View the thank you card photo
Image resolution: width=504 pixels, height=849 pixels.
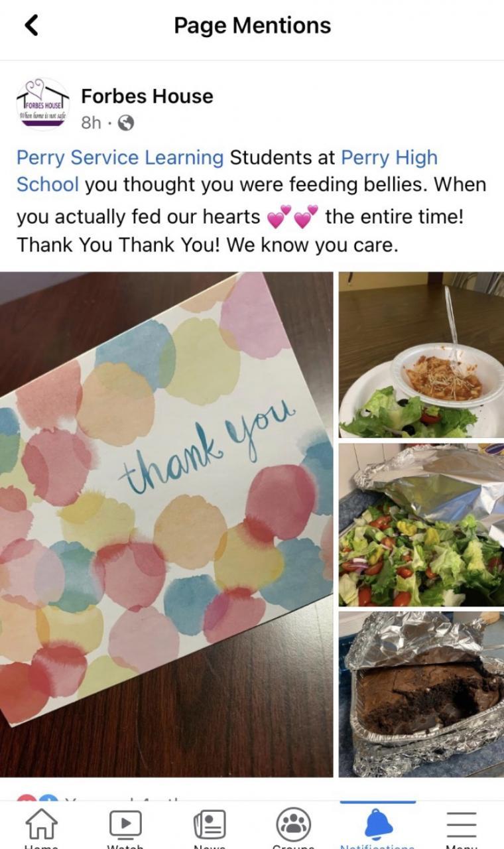pos(166,524)
